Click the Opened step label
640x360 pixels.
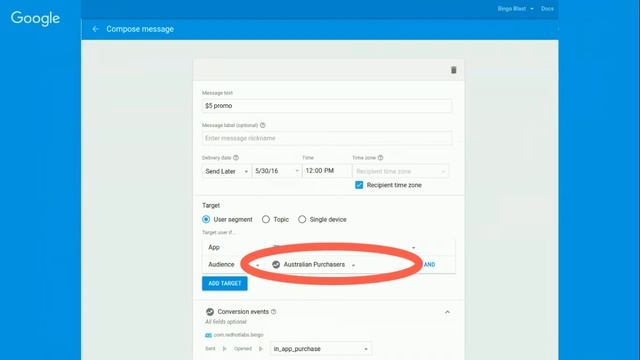(x=243, y=349)
